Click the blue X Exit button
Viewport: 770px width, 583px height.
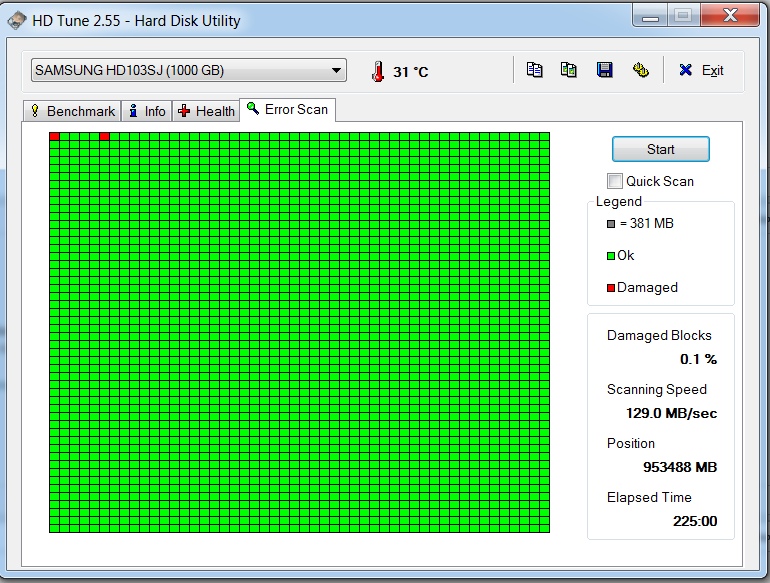[701, 70]
